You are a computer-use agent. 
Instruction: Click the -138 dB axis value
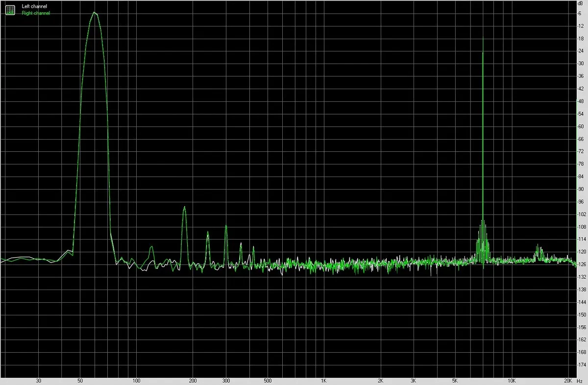point(582,290)
